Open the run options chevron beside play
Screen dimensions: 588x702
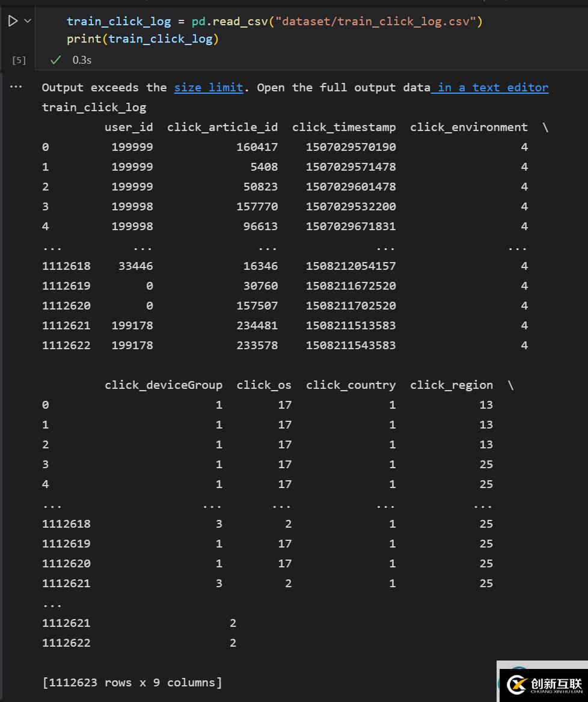27,22
